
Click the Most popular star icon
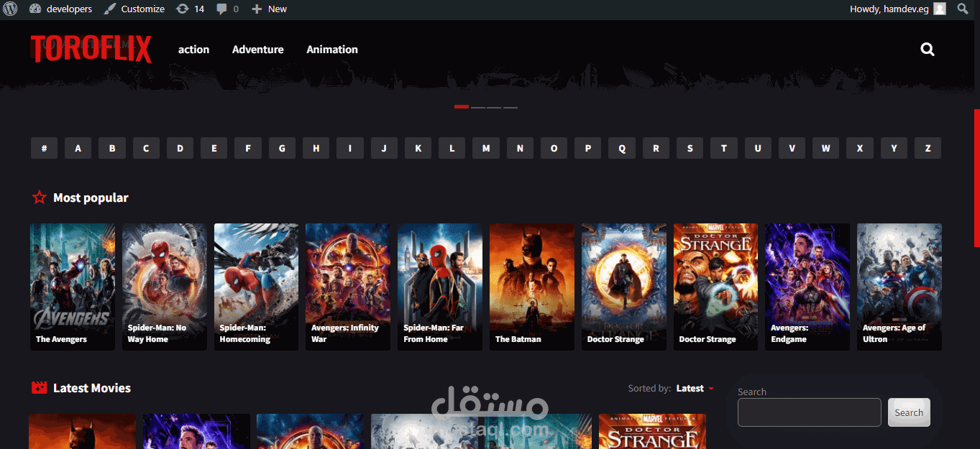[x=39, y=198]
